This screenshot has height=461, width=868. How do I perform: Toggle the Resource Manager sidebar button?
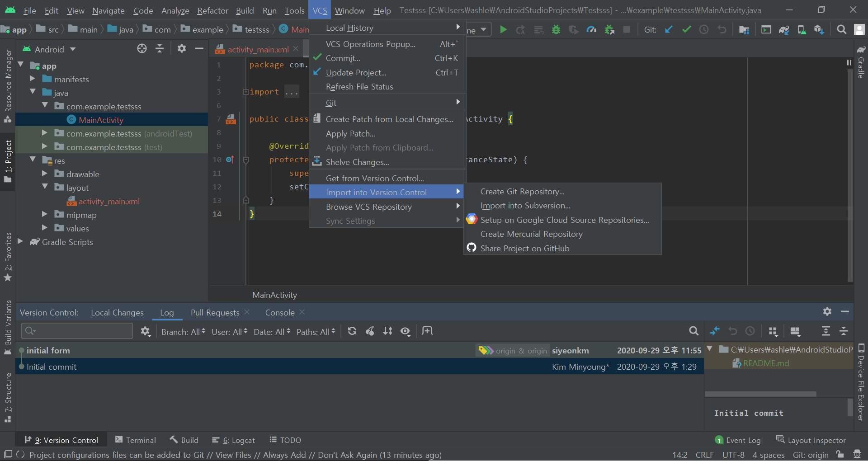[x=8, y=86]
